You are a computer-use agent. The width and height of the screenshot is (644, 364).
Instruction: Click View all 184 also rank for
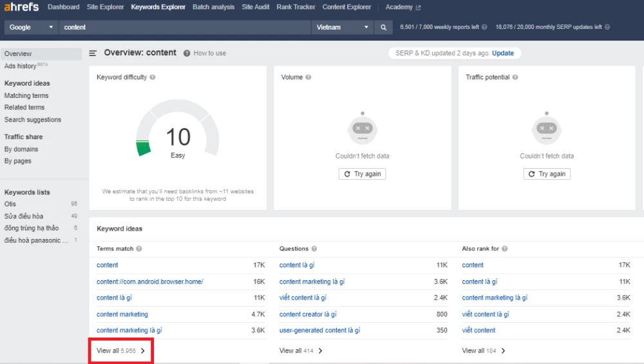(x=484, y=350)
